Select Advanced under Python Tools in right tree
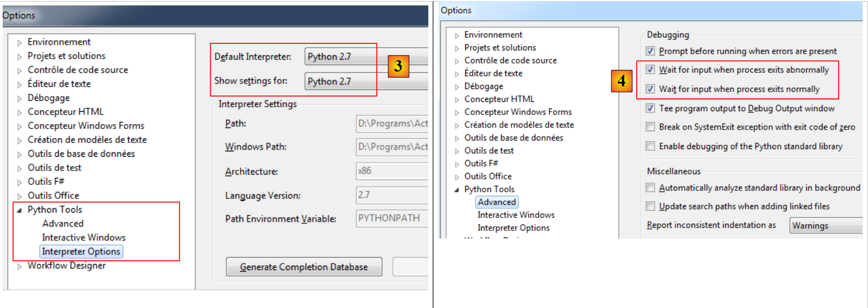This screenshot has height=308, width=868. click(497, 202)
